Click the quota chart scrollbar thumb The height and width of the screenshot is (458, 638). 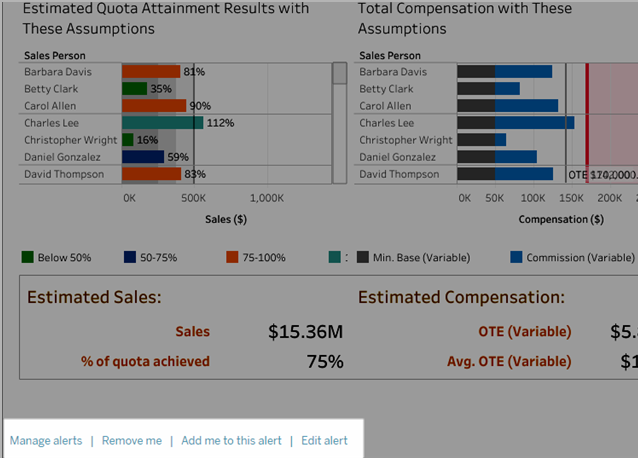pyautogui.click(x=339, y=73)
